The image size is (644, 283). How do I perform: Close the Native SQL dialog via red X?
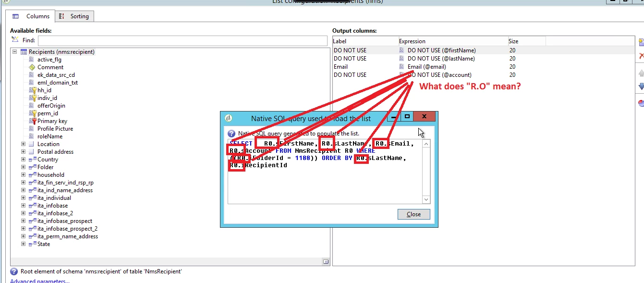(x=425, y=117)
